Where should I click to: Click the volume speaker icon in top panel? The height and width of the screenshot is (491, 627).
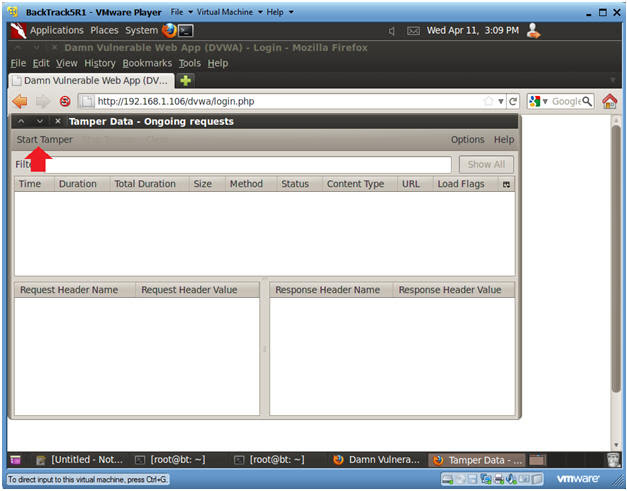pyautogui.click(x=391, y=31)
